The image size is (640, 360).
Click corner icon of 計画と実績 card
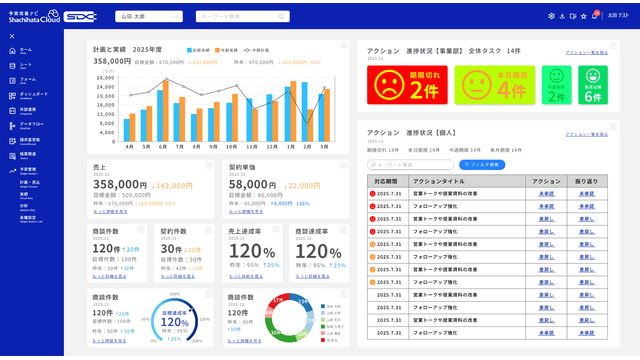pyautogui.click(x=344, y=45)
